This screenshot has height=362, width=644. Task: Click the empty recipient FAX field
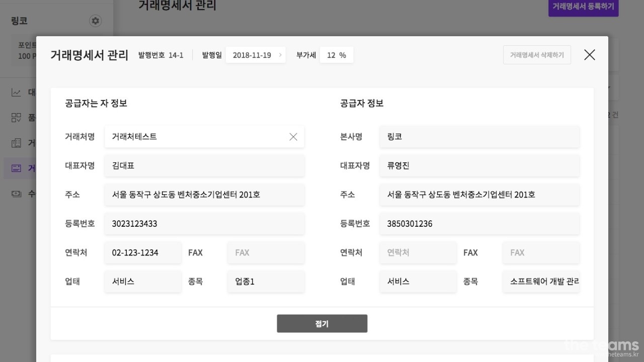coord(266,253)
